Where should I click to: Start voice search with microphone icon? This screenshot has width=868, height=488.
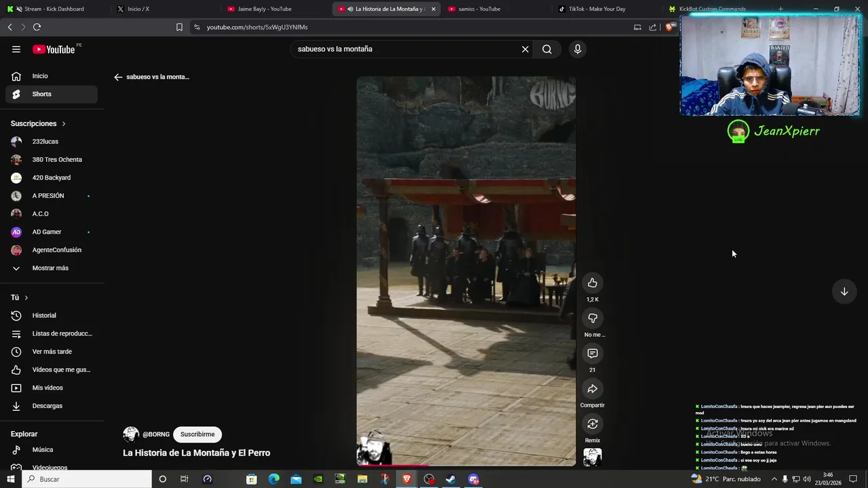coord(577,49)
